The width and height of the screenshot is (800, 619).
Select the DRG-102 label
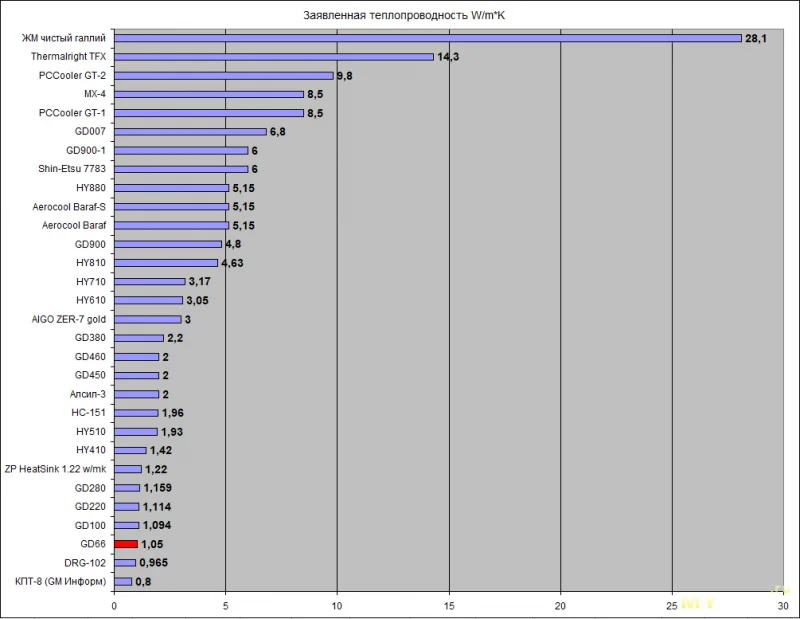[x=85, y=563]
